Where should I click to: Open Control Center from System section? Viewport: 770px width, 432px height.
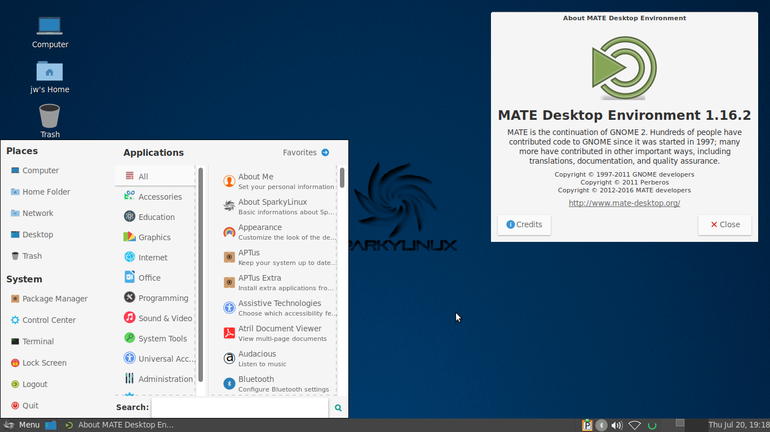(x=43, y=320)
